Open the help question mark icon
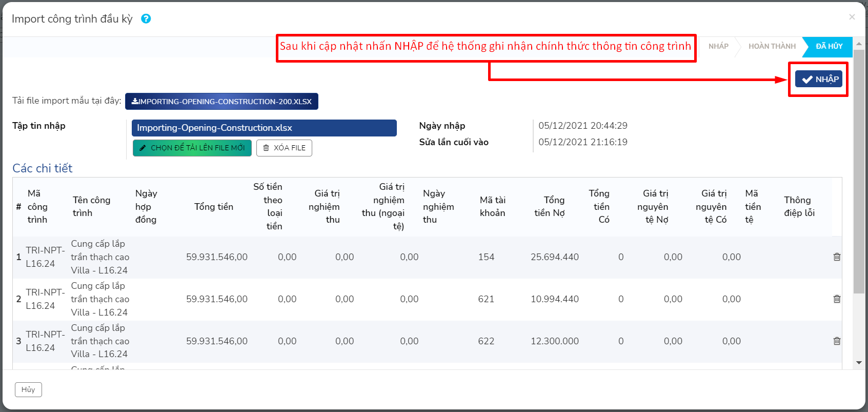 tap(146, 18)
